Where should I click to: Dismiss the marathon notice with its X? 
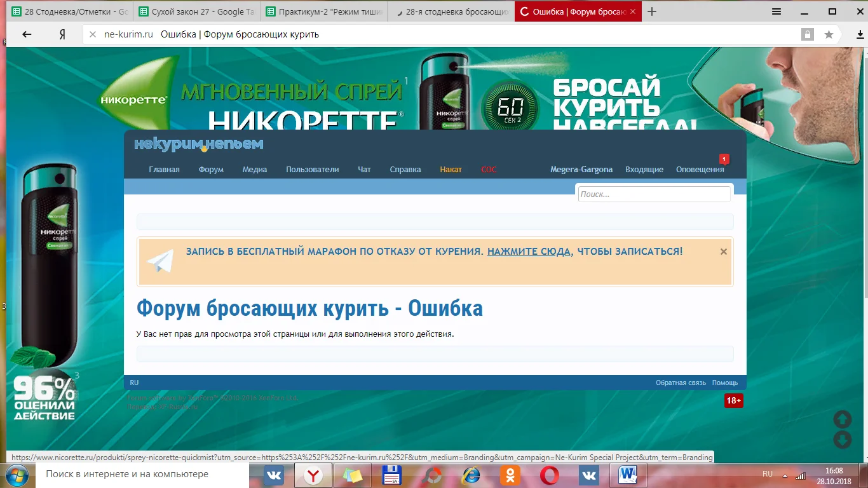point(723,252)
